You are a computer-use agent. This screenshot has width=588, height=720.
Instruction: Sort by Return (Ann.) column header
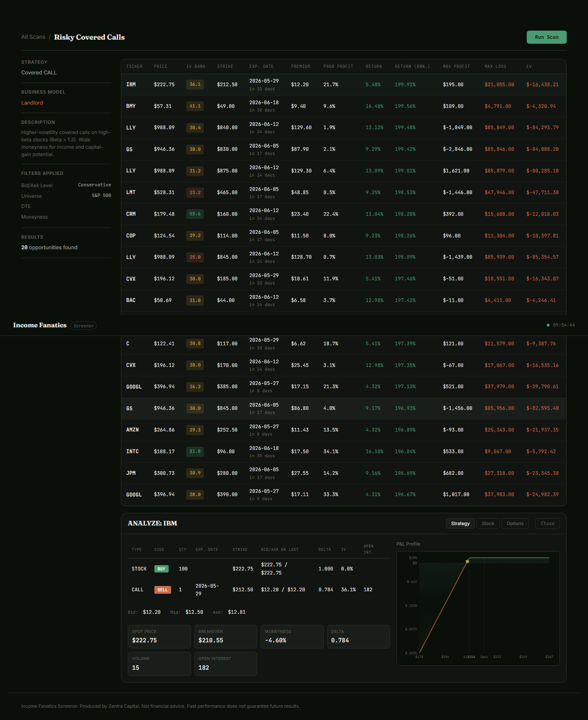pyautogui.click(x=412, y=66)
